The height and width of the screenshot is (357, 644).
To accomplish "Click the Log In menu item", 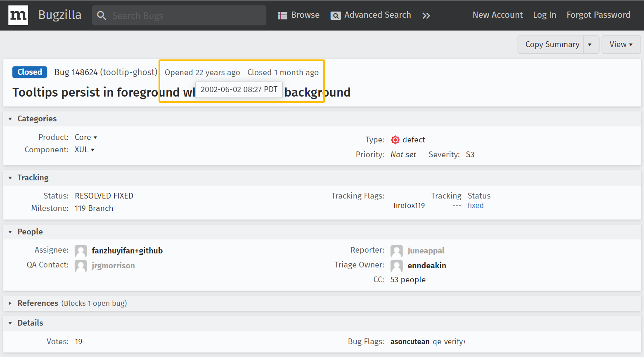I will pyautogui.click(x=545, y=15).
